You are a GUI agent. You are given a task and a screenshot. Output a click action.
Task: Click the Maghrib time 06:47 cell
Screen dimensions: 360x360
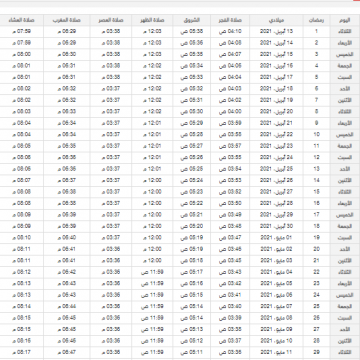pyautogui.click(x=67, y=352)
